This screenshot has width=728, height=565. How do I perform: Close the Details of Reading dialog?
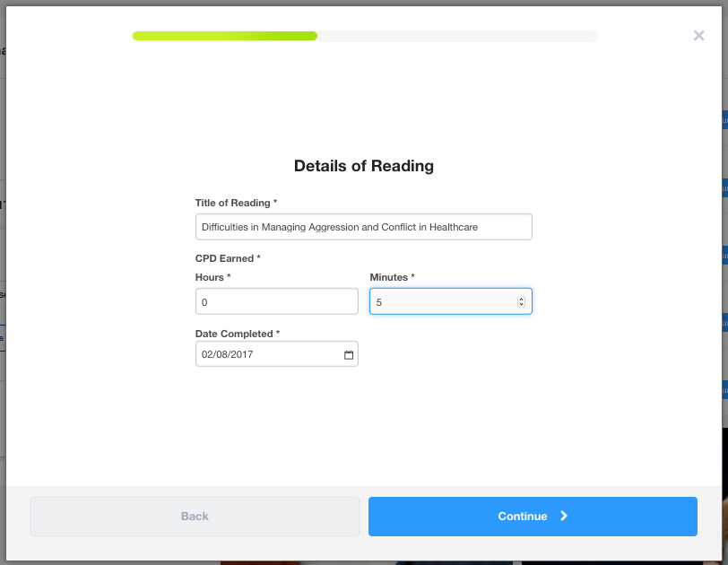698,36
